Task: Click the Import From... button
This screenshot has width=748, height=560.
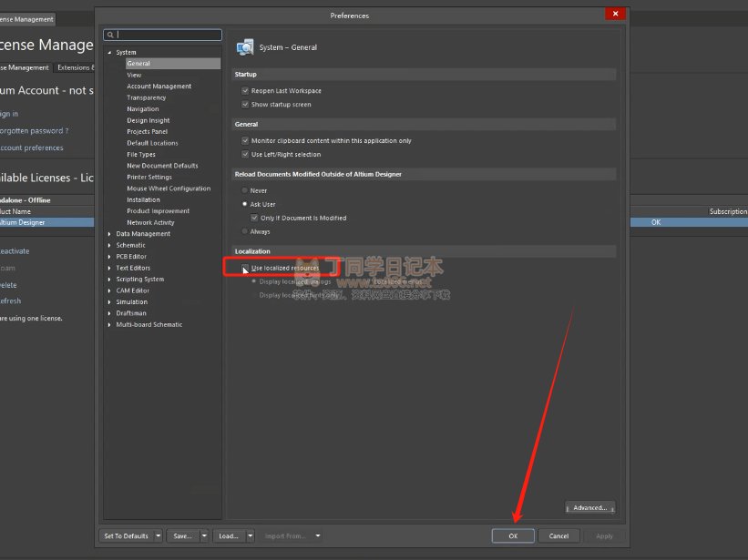Action: click(286, 536)
